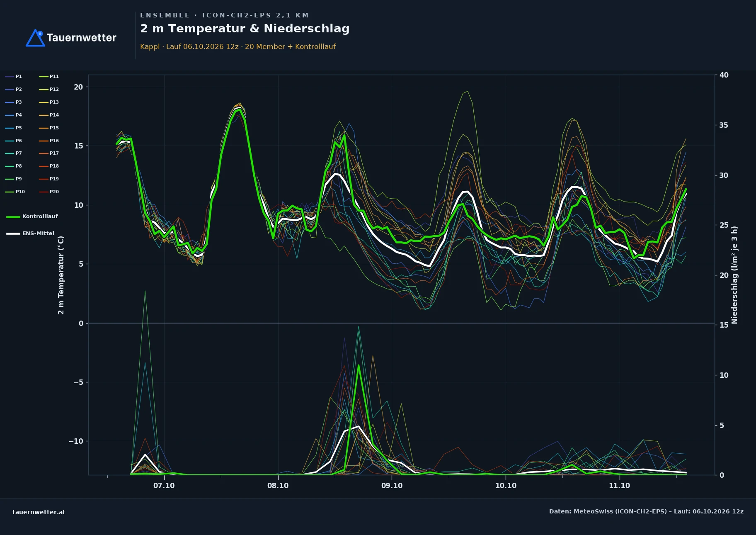Screen dimensions: 756x535
Task: Select the P16 legend entry
Action: pyautogui.click(x=49, y=141)
